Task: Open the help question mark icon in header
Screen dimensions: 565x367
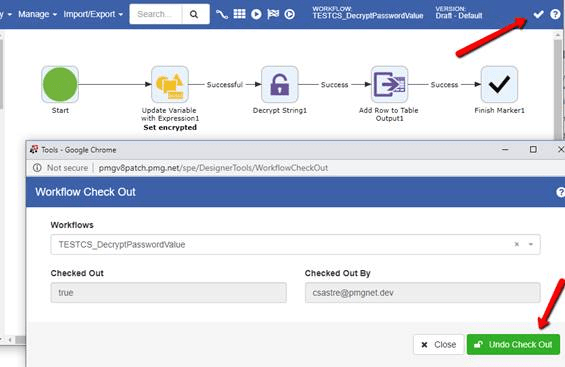Action: [555, 14]
